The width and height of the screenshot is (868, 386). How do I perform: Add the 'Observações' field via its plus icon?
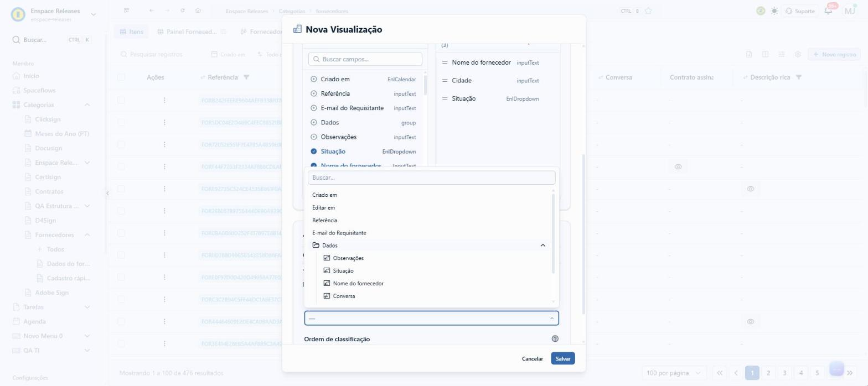tap(314, 137)
